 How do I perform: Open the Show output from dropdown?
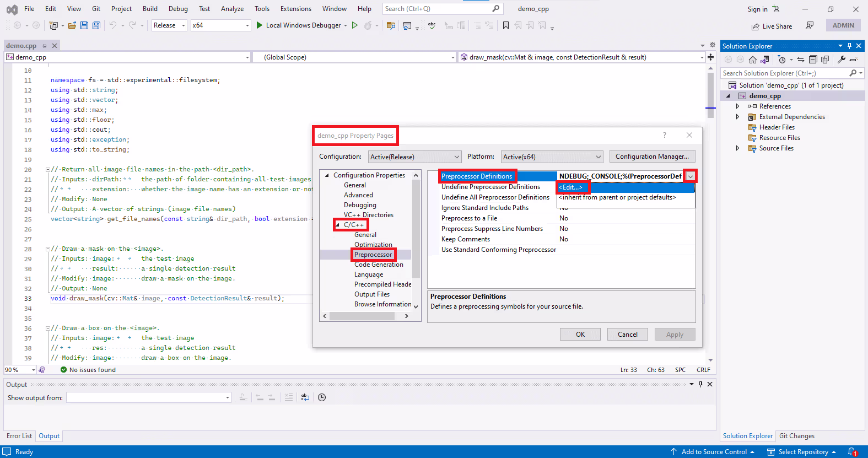coord(227,397)
